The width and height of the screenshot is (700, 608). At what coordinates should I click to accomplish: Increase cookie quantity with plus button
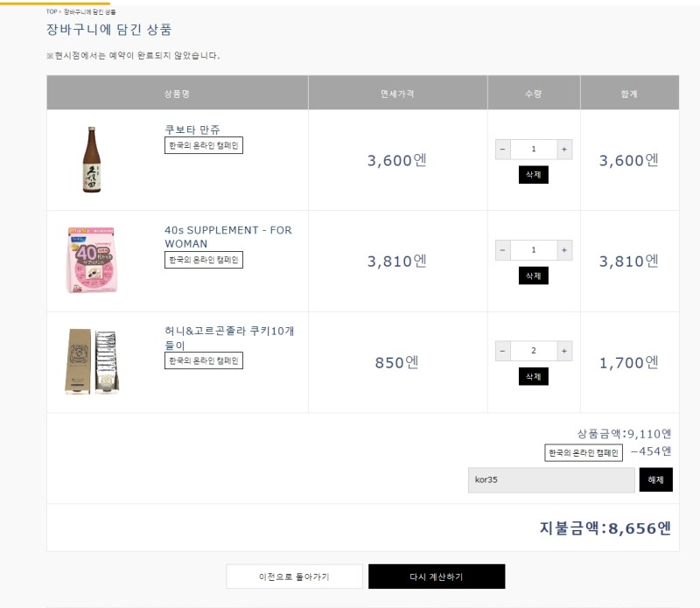[x=564, y=351]
